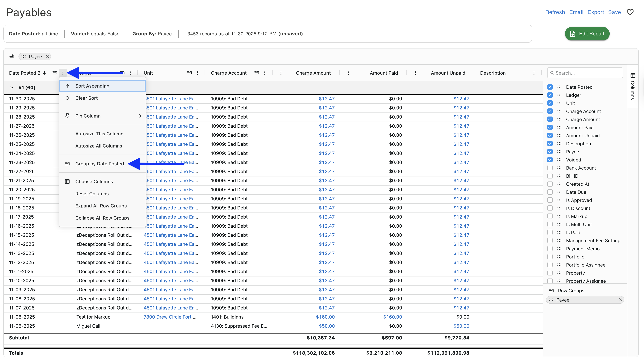Remove the Payee group chip in header

[x=47, y=57]
